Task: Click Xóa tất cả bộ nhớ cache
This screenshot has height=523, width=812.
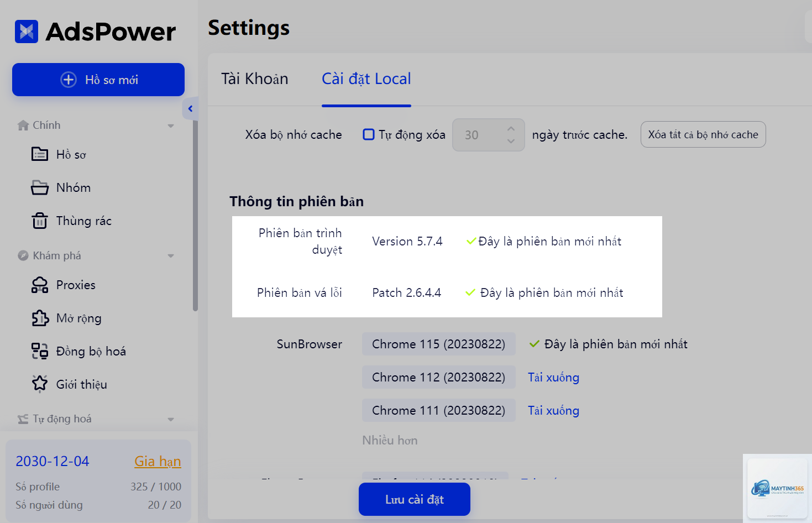Action: (x=703, y=134)
